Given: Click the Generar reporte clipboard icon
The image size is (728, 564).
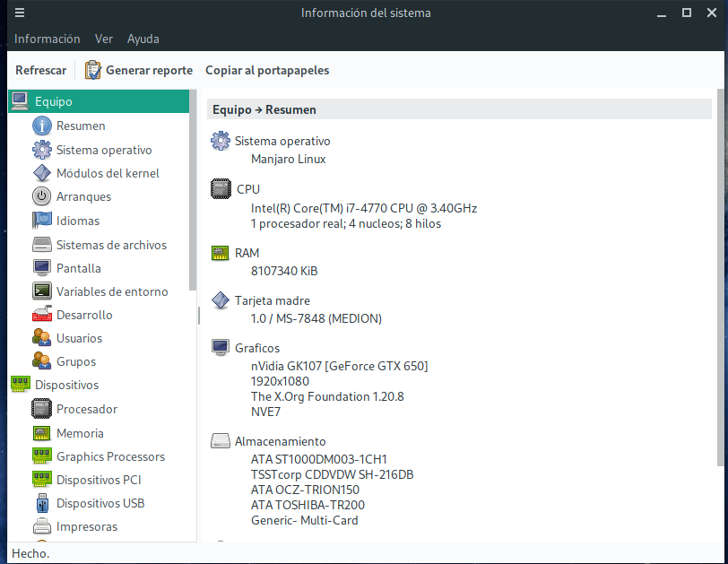Looking at the screenshot, I should tap(93, 70).
